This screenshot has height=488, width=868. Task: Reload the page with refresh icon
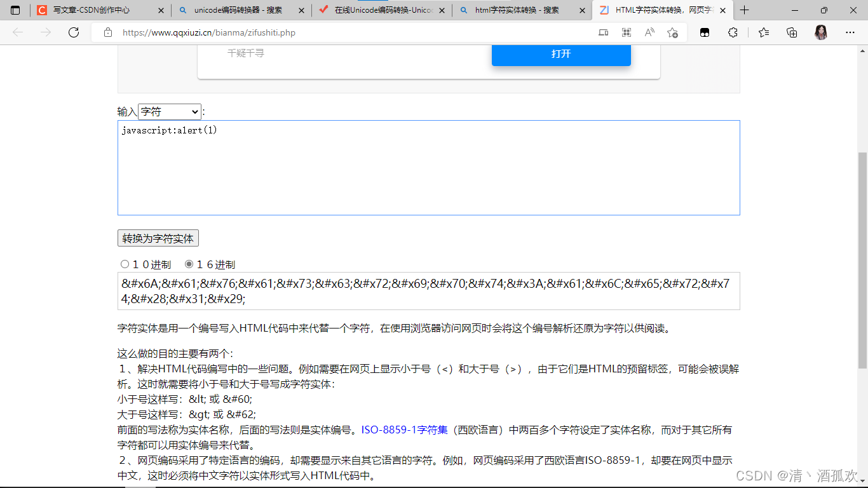[x=74, y=32]
